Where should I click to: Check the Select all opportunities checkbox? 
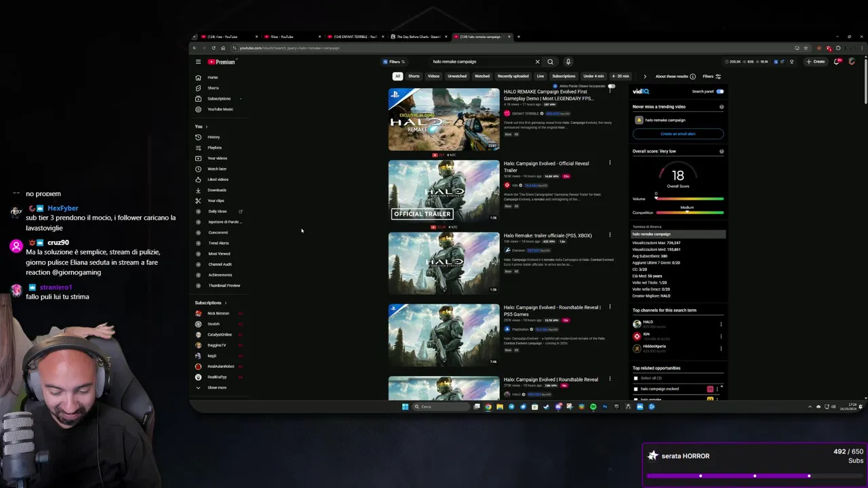[635, 378]
